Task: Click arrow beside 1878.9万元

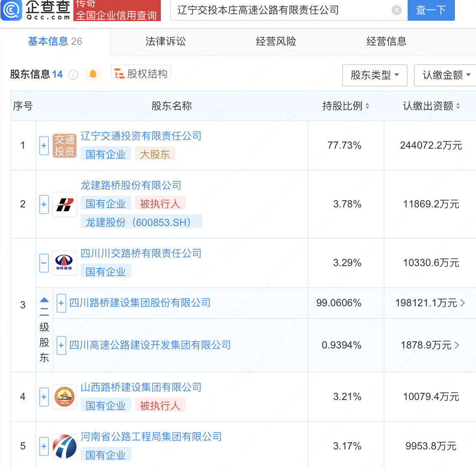Action: pos(457,345)
